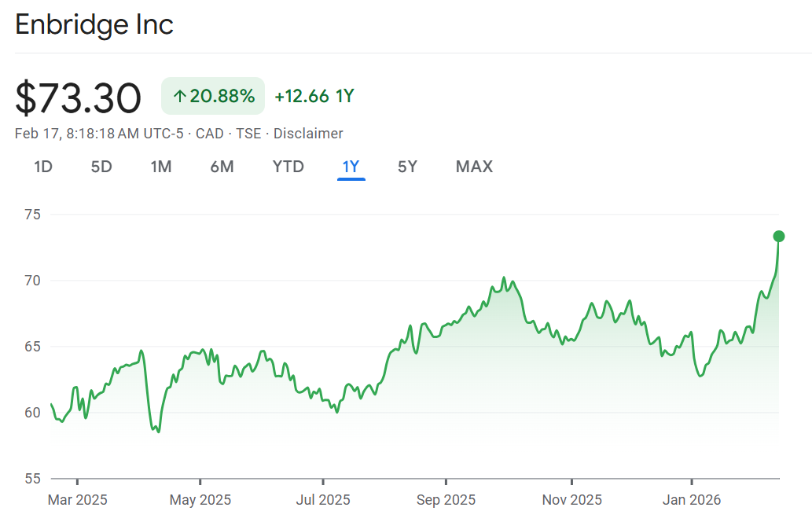Screen dimensions: 812x522
Task: Click the active 1Y tab
Action: pyautogui.click(x=351, y=167)
